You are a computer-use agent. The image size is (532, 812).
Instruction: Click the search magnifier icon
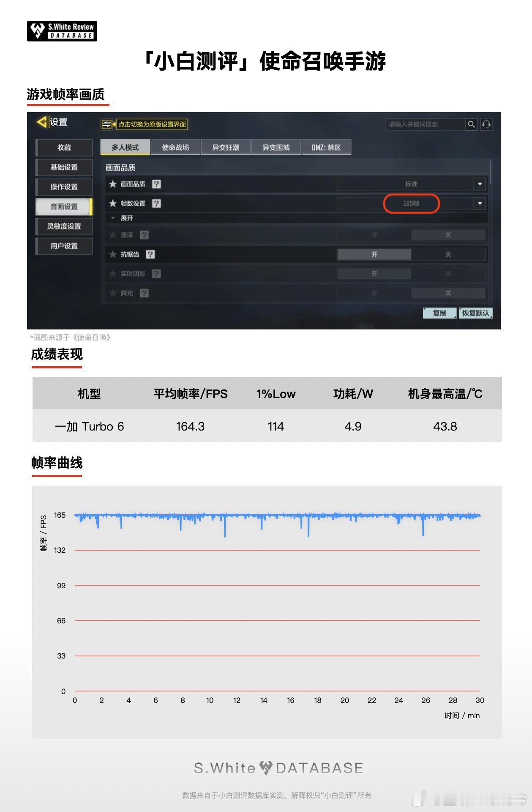click(471, 124)
